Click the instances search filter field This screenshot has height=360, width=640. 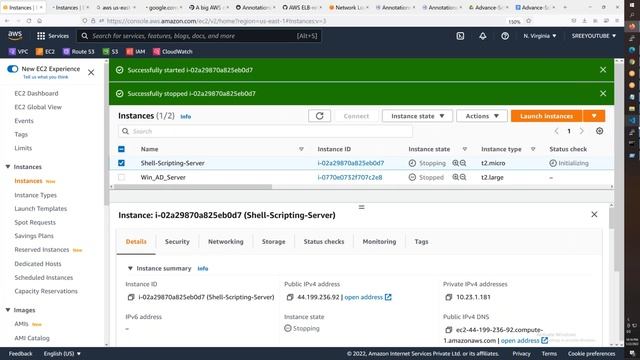click(265, 131)
